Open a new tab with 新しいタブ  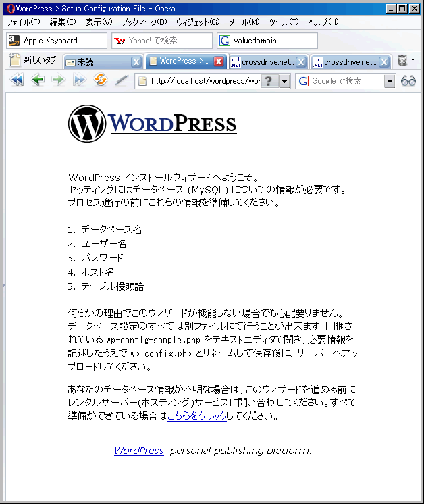(33, 59)
